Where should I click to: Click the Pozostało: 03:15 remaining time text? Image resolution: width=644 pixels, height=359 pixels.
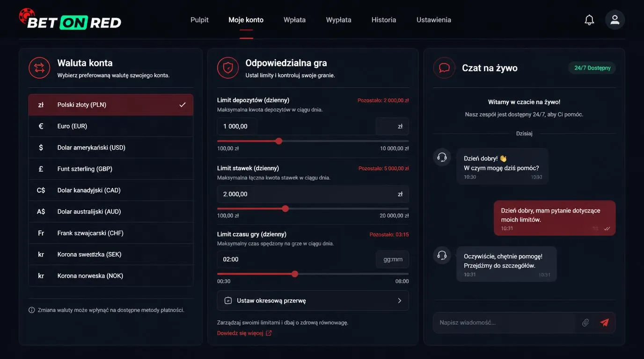(389, 235)
